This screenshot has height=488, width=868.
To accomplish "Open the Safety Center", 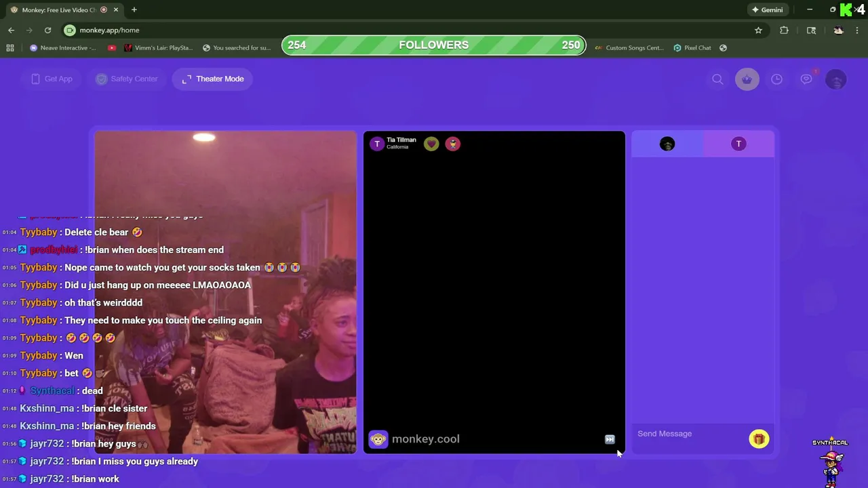I will coord(127,79).
